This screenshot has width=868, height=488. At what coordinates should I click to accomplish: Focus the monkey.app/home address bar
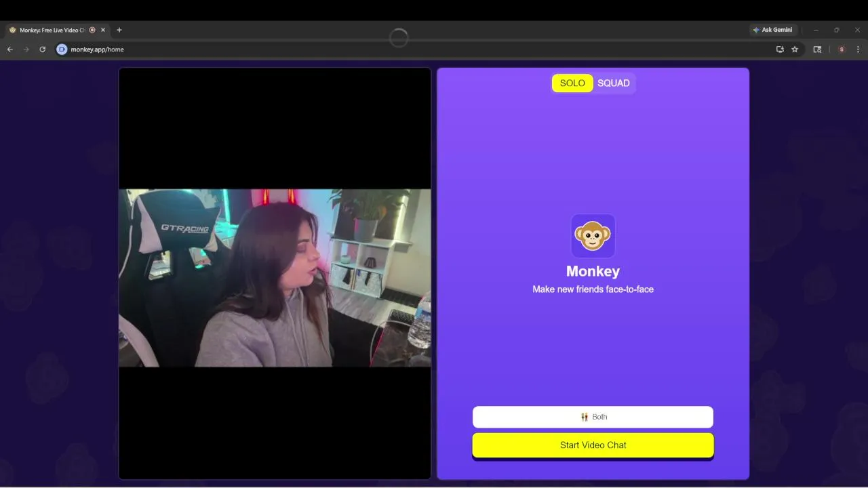tap(420, 49)
